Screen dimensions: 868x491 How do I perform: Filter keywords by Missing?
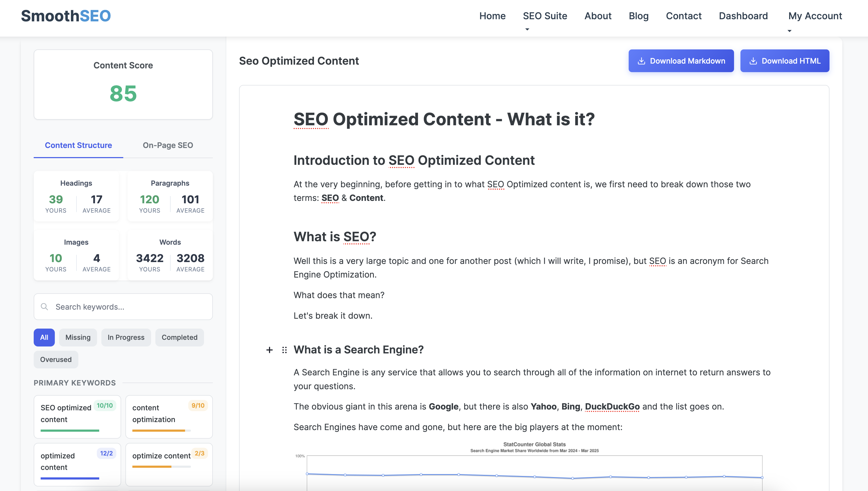78,337
